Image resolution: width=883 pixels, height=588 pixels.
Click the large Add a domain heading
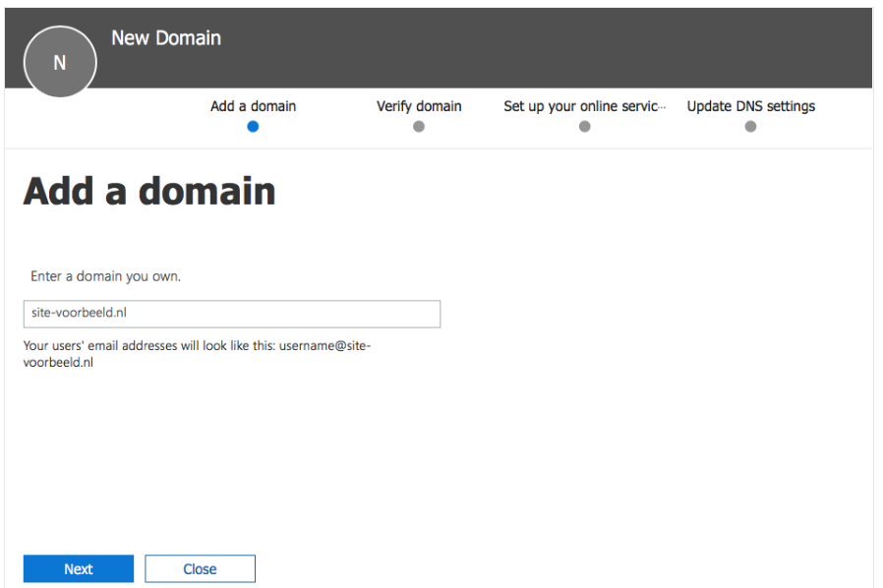pos(149,192)
